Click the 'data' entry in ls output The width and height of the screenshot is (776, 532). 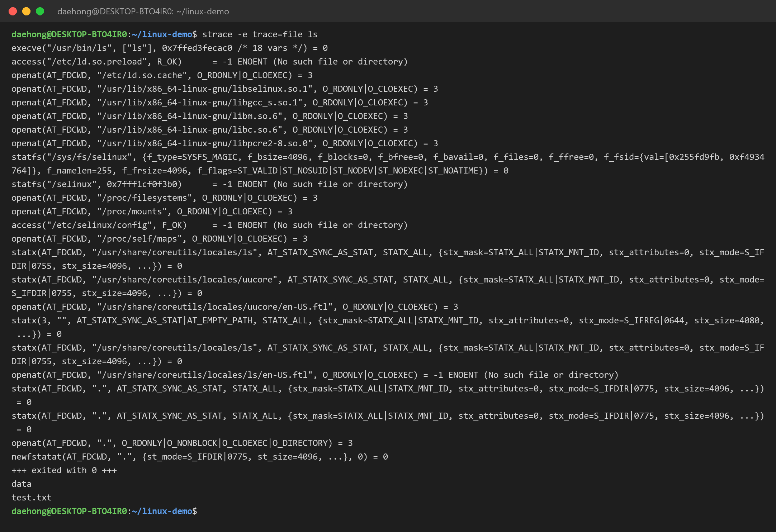coord(22,484)
